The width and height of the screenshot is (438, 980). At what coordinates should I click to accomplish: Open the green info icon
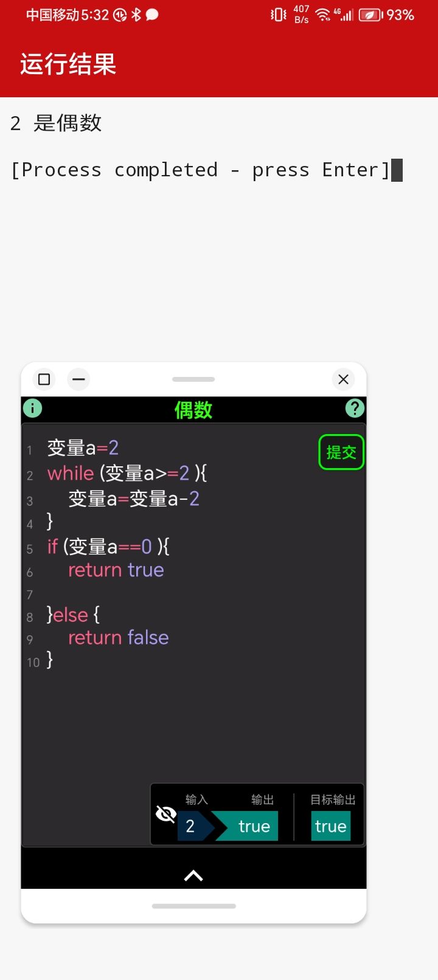[x=32, y=408]
